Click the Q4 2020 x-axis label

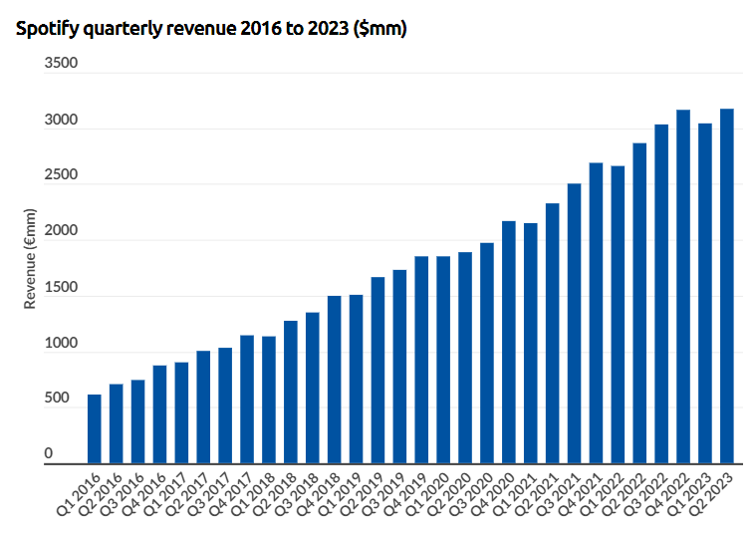pyautogui.click(x=493, y=494)
